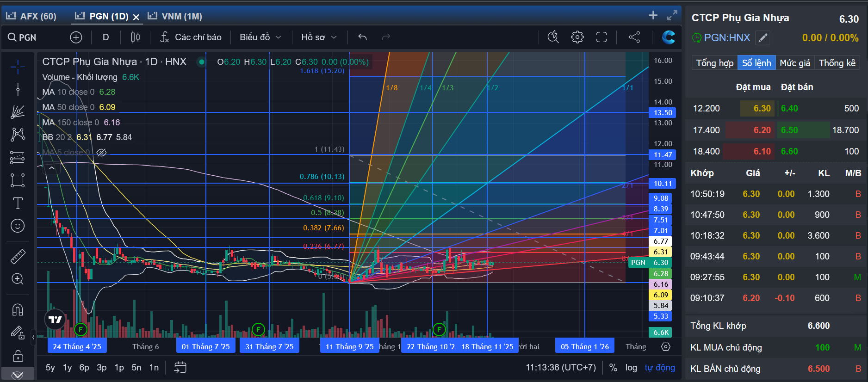Set the time range to 3p
Screen dimensions: 868x382
tap(102, 368)
